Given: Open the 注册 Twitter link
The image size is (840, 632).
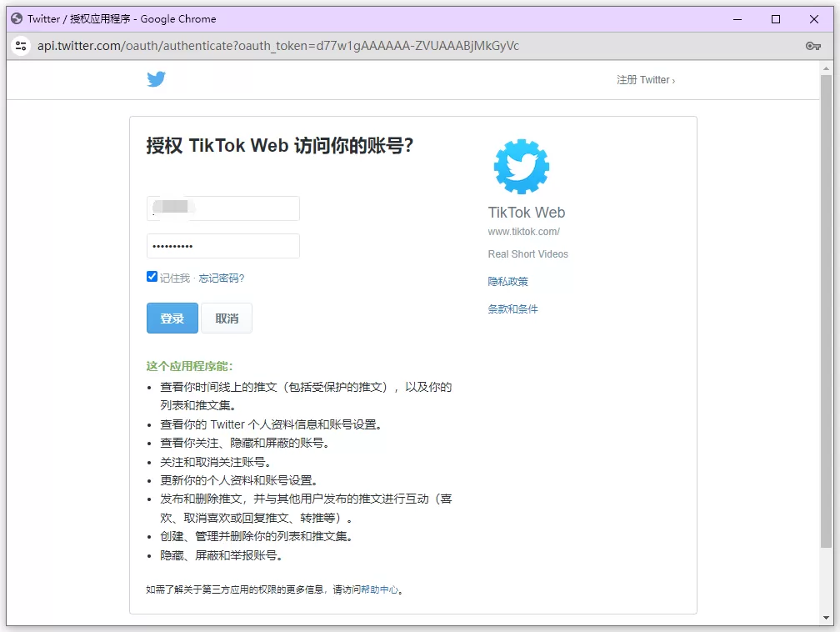Looking at the screenshot, I should coord(646,80).
